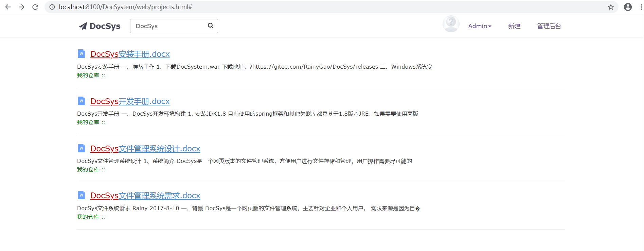This screenshot has width=644, height=251.
Task: Reload the page
Action: (35, 7)
